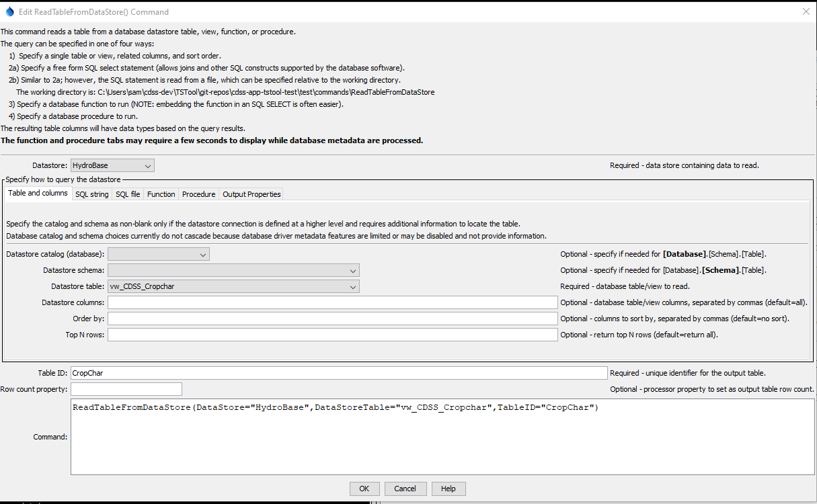817x504 pixels.
Task: Click 'Required - unique identifier for the output table.' text
Action: pyautogui.click(x=688, y=373)
